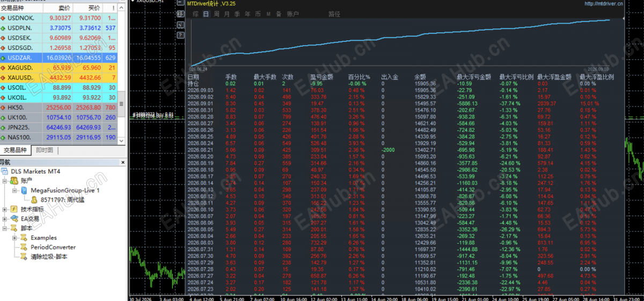The image size is (644, 301).
Task: Click the MTDriver panel 移 move icon
Action: point(180,14)
